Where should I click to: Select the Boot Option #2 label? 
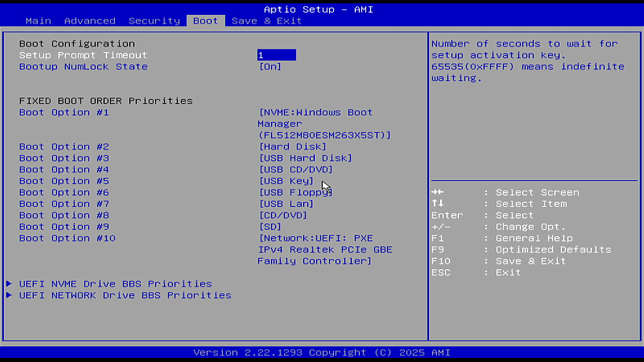64,146
